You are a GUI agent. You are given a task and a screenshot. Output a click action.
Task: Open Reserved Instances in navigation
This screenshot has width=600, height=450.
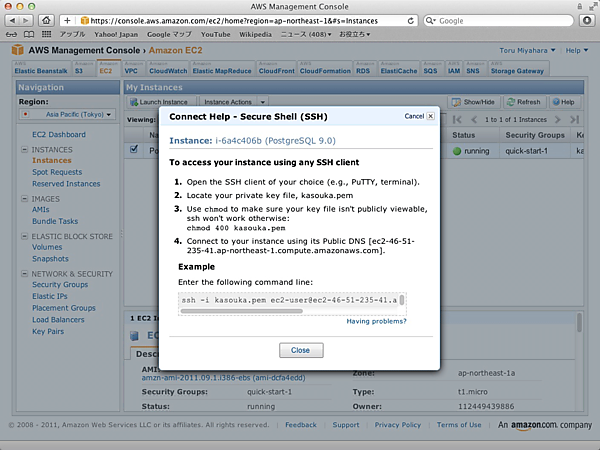click(x=66, y=184)
